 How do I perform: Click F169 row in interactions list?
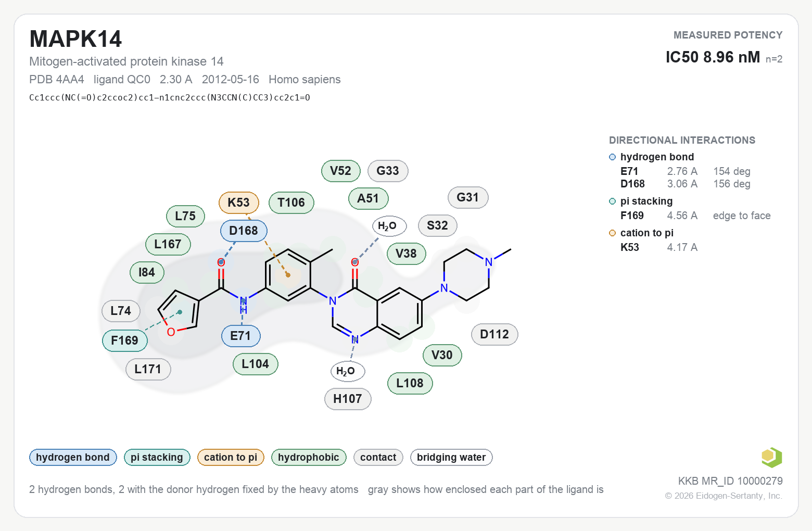[x=695, y=216]
